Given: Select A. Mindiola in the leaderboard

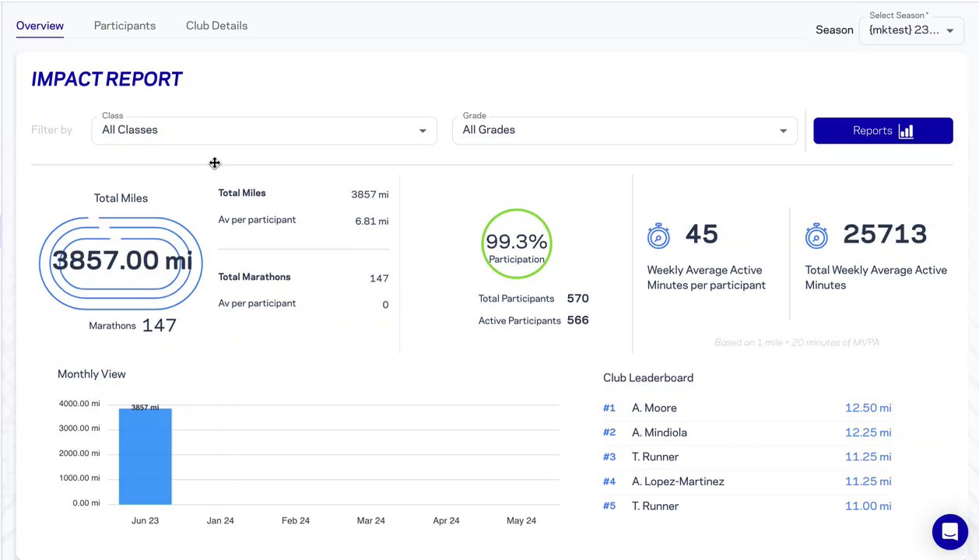Looking at the screenshot, I should (659, 432).
